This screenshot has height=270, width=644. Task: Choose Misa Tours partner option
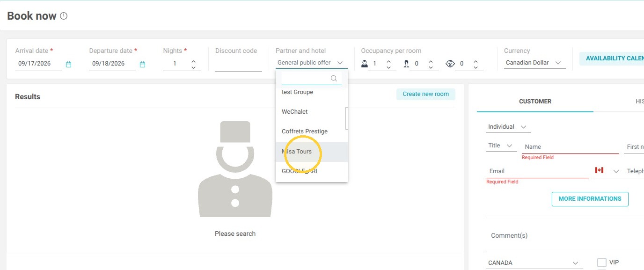coord(312,152)
